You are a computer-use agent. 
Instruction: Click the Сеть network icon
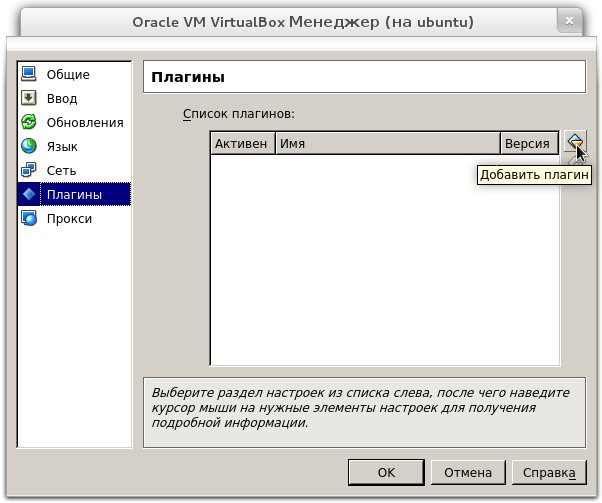[29, 170]
